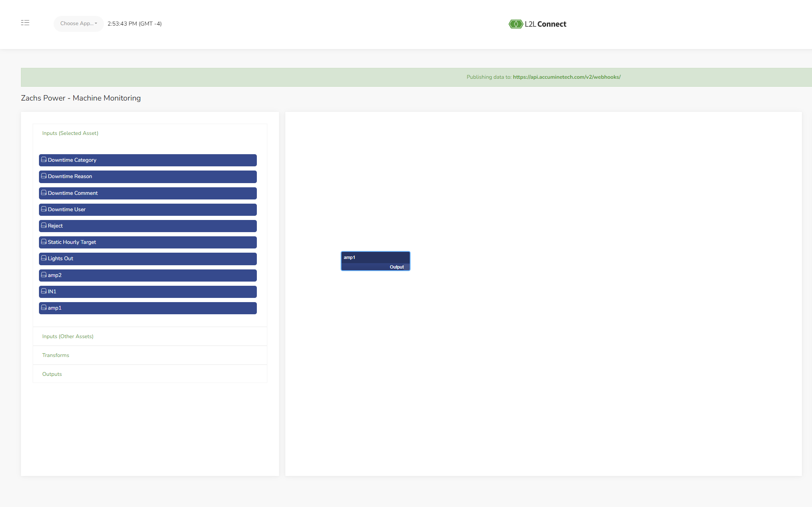Select the Downtime Comment input block
The image size is (812, 507).
(x=147, y=193)
